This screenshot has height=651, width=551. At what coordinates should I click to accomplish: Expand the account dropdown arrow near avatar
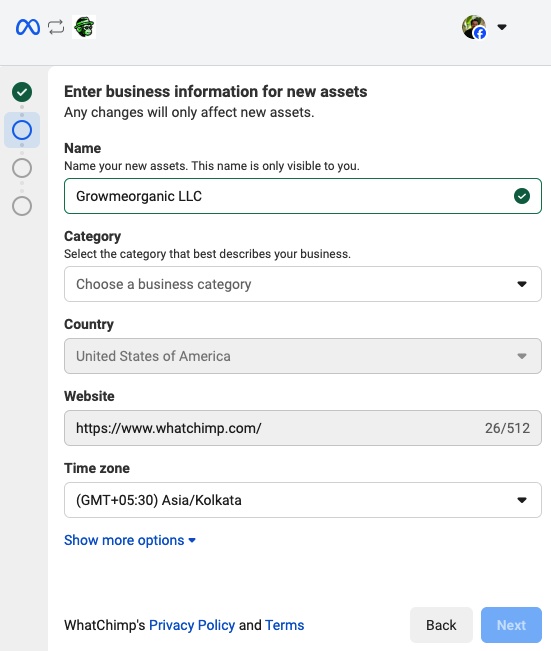click(x=502, y=27)
